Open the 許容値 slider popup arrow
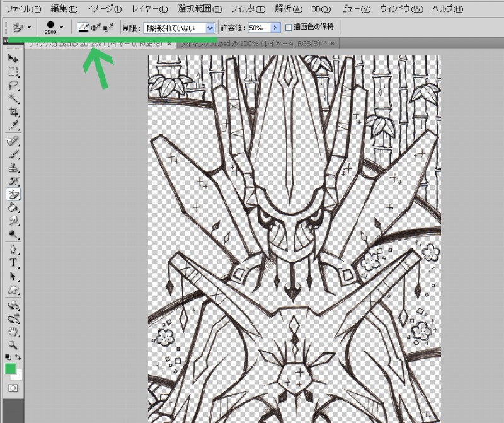The width and height of the screenshot is (504, 423). (275, 28)
